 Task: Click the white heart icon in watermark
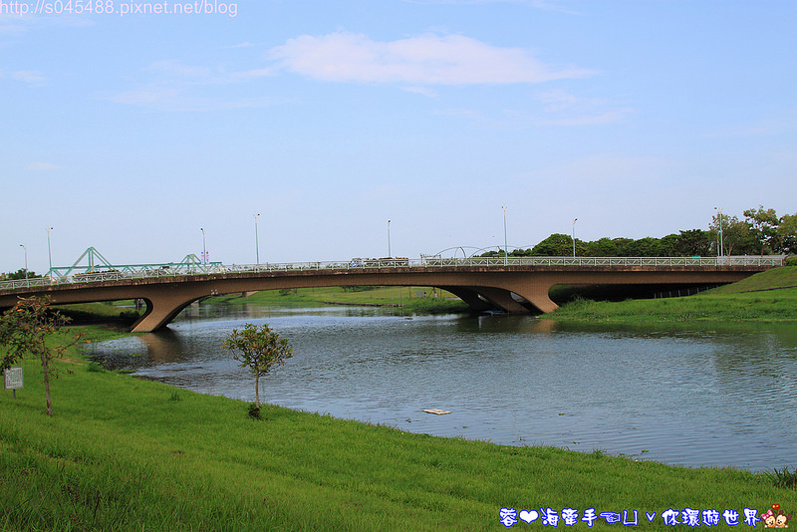(529, 517)
